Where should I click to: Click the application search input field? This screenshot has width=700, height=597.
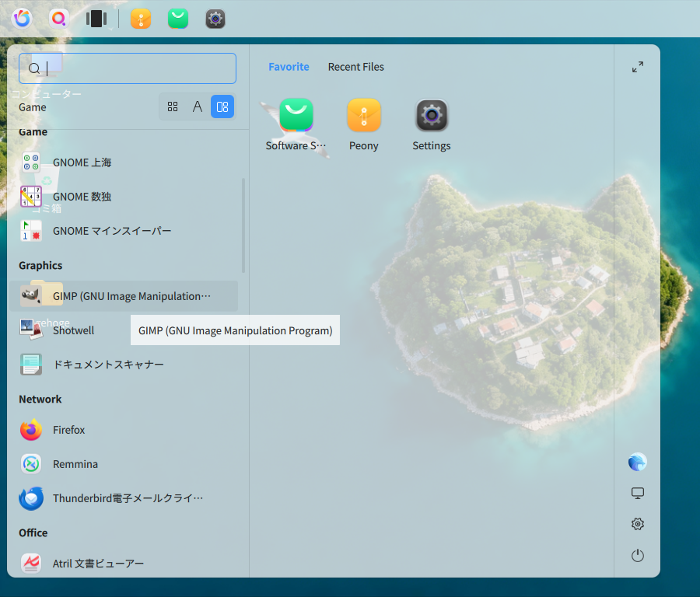click(128, 68)
